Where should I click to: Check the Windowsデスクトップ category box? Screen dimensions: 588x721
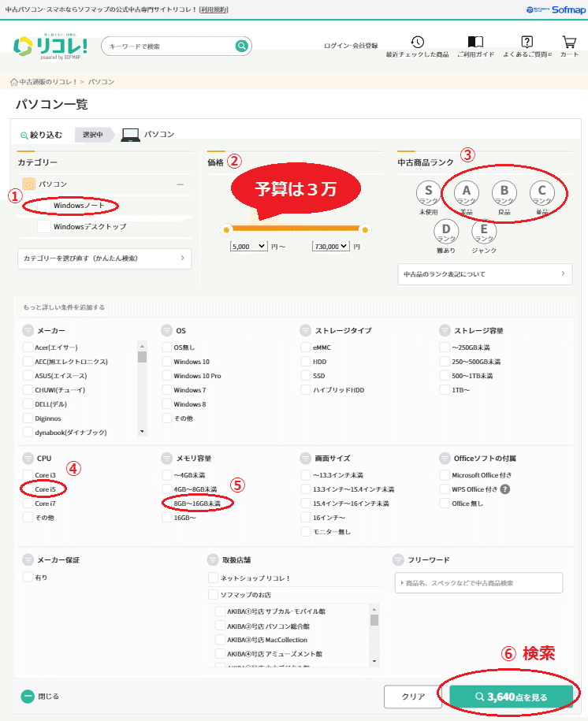click(x=44, y=227)
